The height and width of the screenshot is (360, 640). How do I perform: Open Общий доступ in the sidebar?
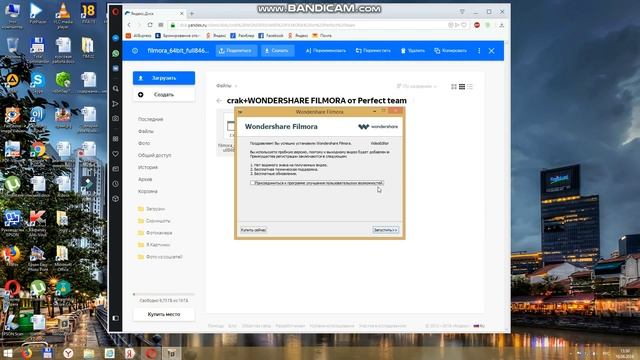click(x=154, y=155)
